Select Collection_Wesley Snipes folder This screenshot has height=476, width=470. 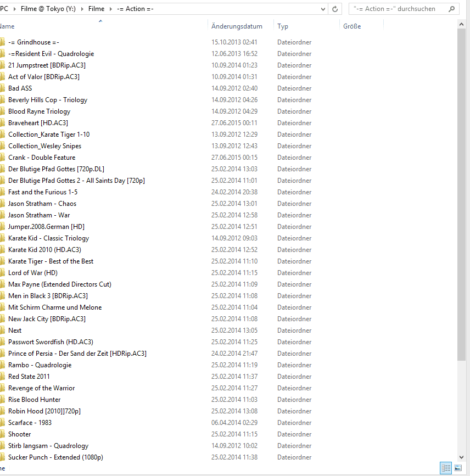[x=44, y=146]
